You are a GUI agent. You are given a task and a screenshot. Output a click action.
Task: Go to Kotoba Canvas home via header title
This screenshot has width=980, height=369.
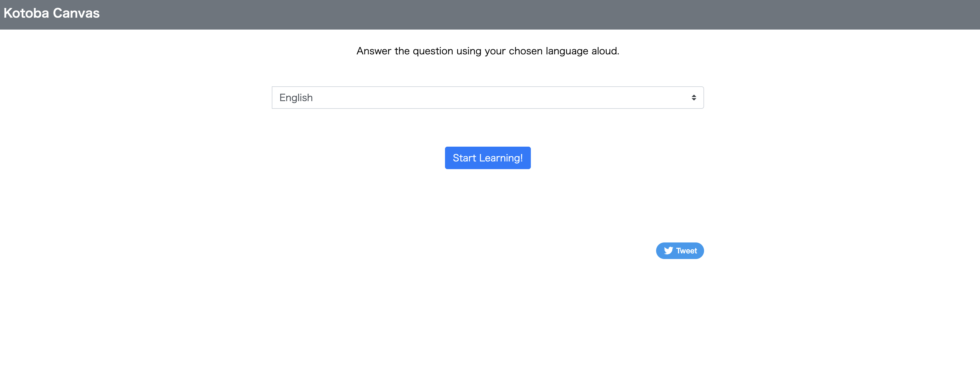tap(51, 13)
